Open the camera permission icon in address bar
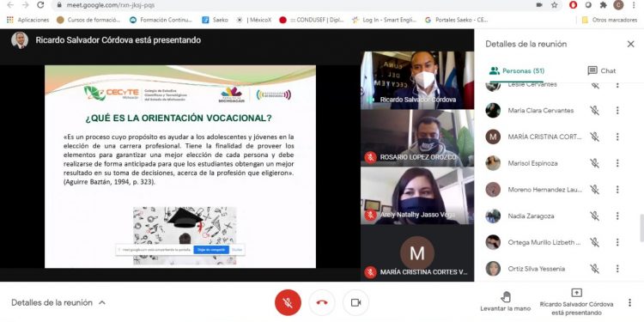 pos(539,5)
